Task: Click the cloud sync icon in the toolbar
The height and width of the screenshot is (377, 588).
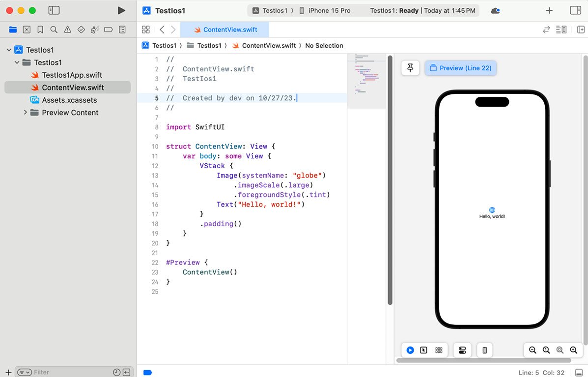Action: coord(495,10)
